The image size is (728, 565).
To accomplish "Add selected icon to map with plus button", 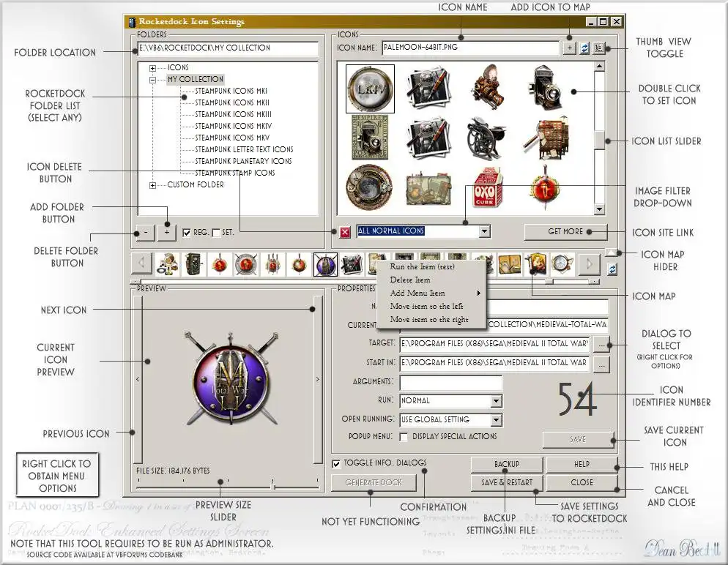I will coord(570,48).
